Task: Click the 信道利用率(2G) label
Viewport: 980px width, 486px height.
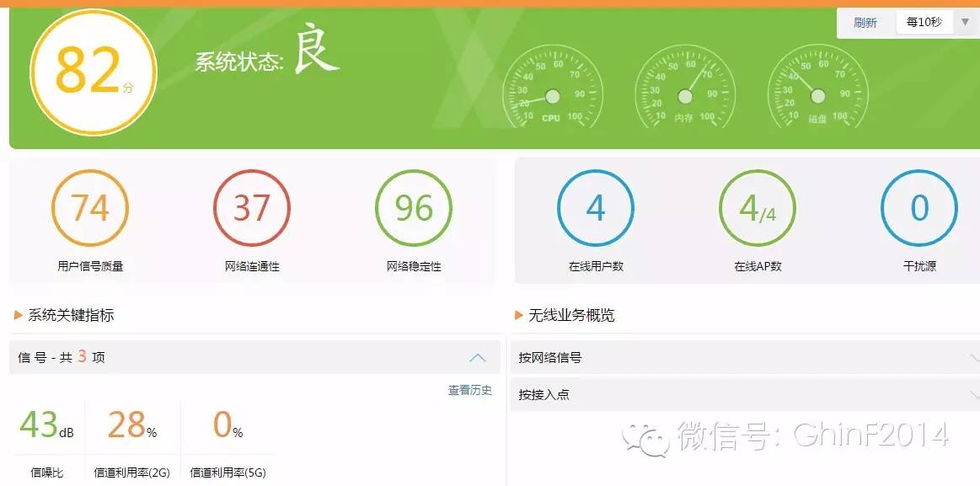Action: tap(132, 473)
